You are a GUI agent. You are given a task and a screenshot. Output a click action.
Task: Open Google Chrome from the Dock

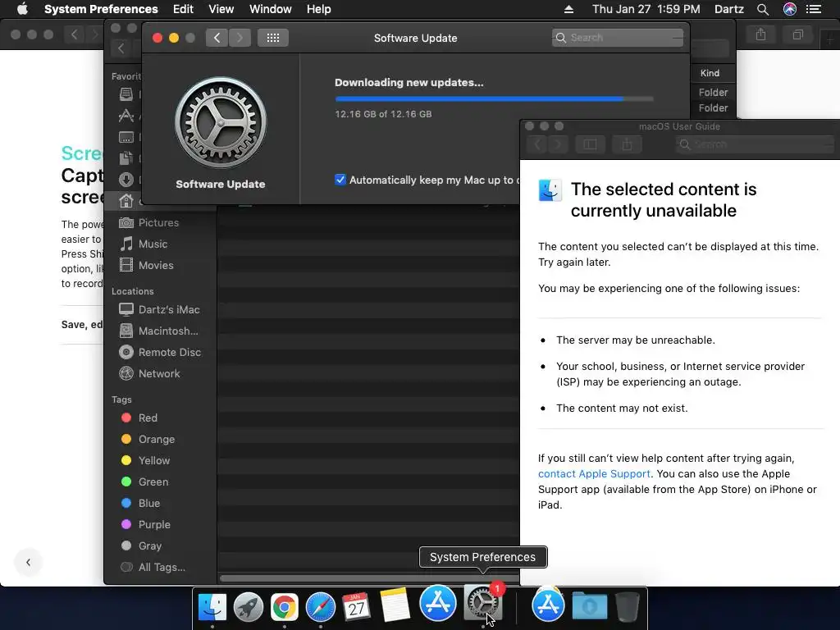pos(284,606)
